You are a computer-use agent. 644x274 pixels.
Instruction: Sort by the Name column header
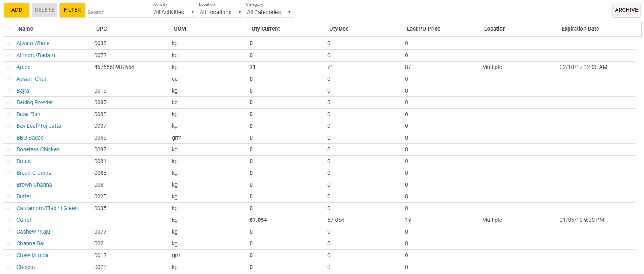coord(25,29)
